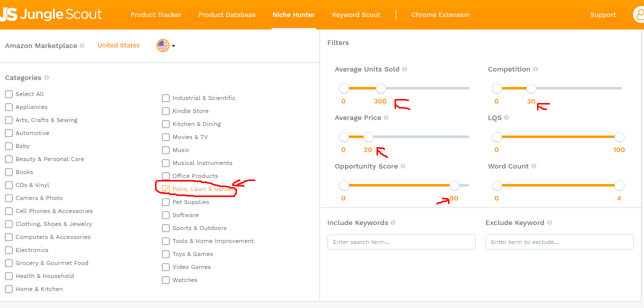
Task: Click the info icon next to Categories
Action: point(46,77)
